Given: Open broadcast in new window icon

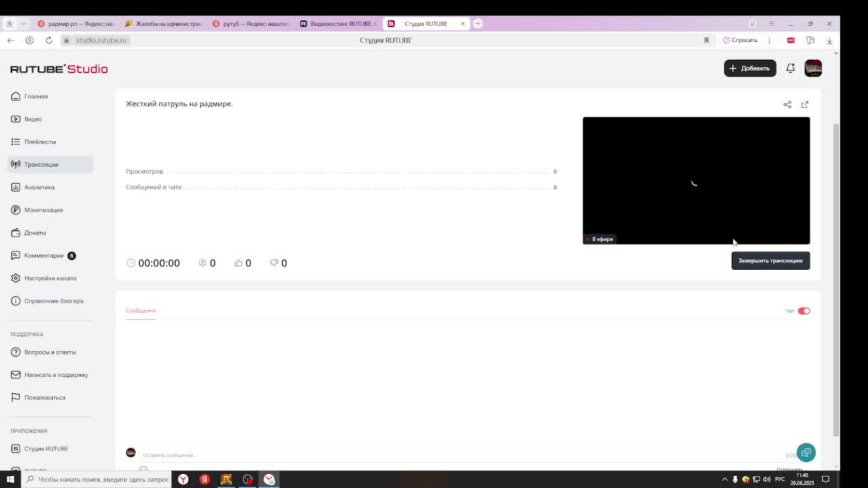Looking at the screenshot, I should click(x=805, y=104).
